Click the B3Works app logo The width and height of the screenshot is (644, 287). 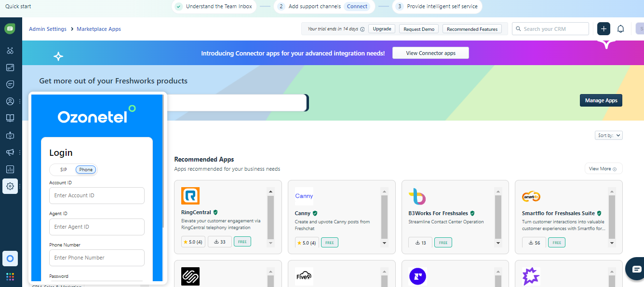pyautogui.click(x=417, y=196)
